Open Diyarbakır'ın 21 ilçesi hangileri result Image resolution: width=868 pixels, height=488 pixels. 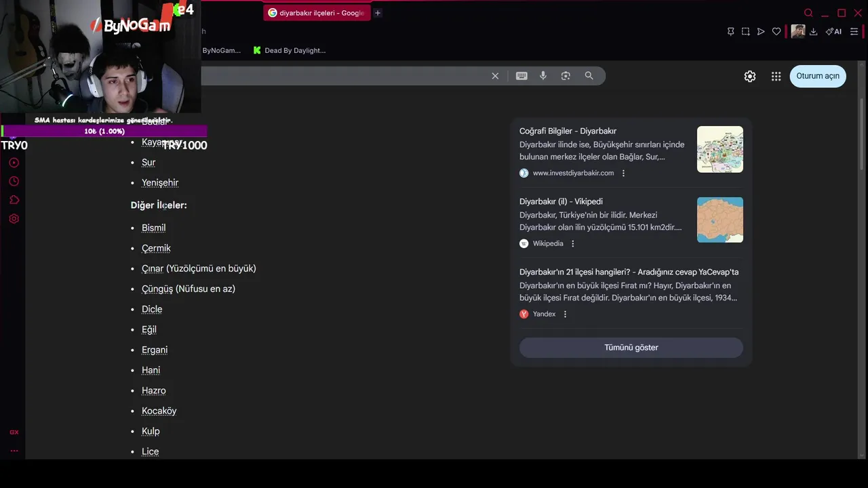[x=629, y=272]
